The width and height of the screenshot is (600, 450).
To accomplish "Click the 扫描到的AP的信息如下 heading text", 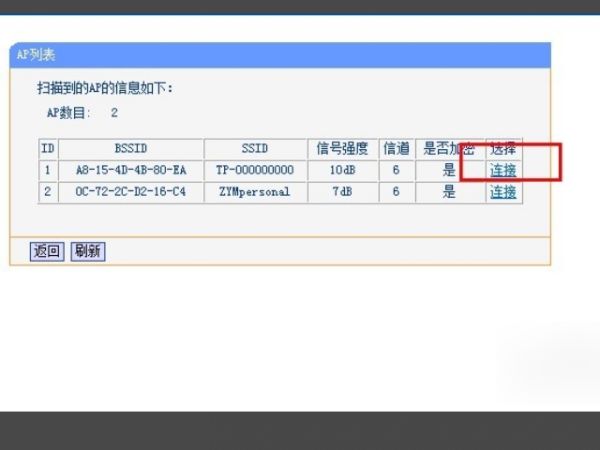I will 105,89.
